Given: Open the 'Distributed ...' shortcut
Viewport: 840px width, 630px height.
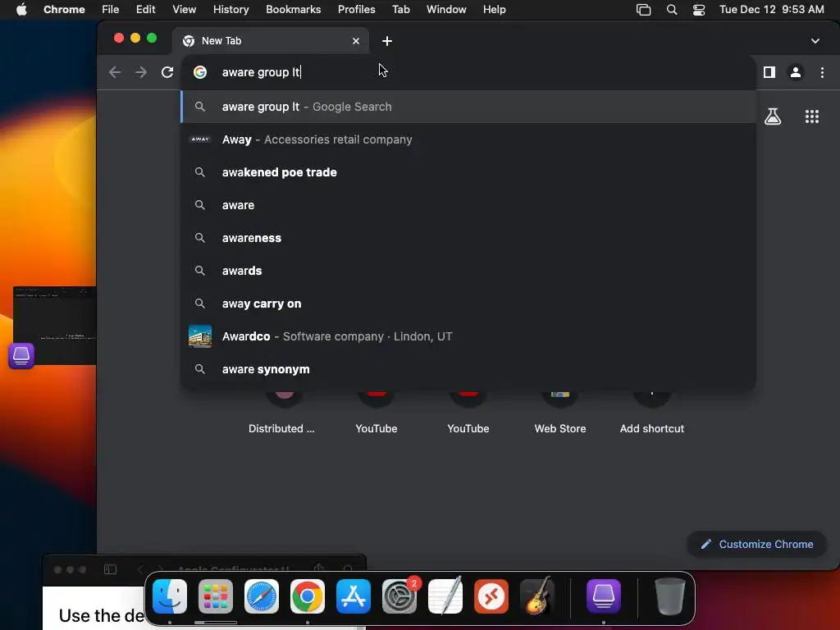Looking at the screenshot, I should pos(282,413).
